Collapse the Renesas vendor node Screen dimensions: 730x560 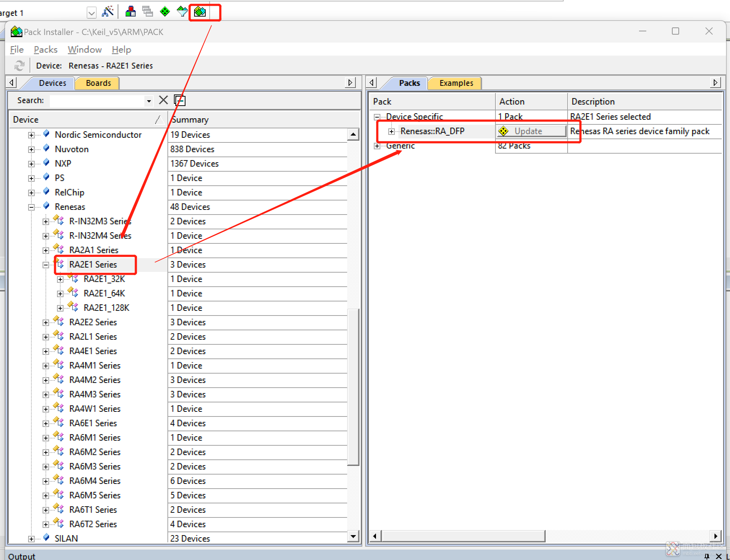31,207
